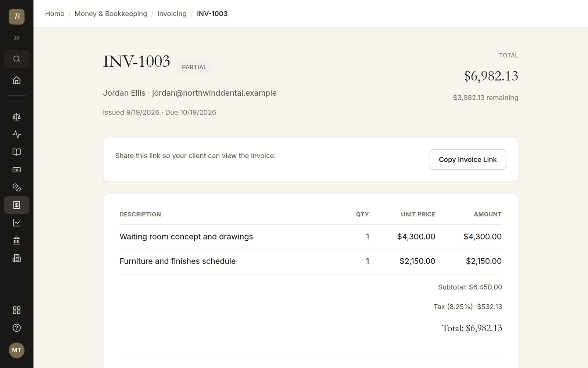Click the $2,150.00 amount cell
This screenshot has height=368, width=588.
point(484,261)
